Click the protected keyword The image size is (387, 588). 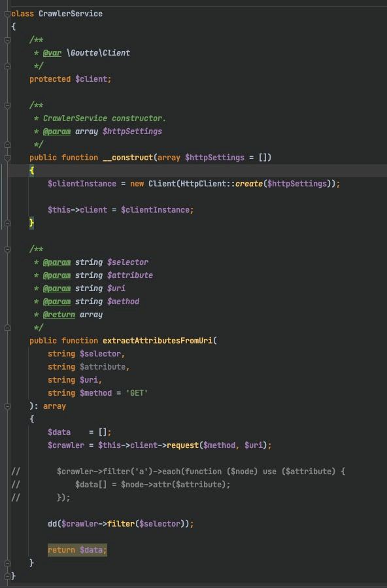[50, 79]
